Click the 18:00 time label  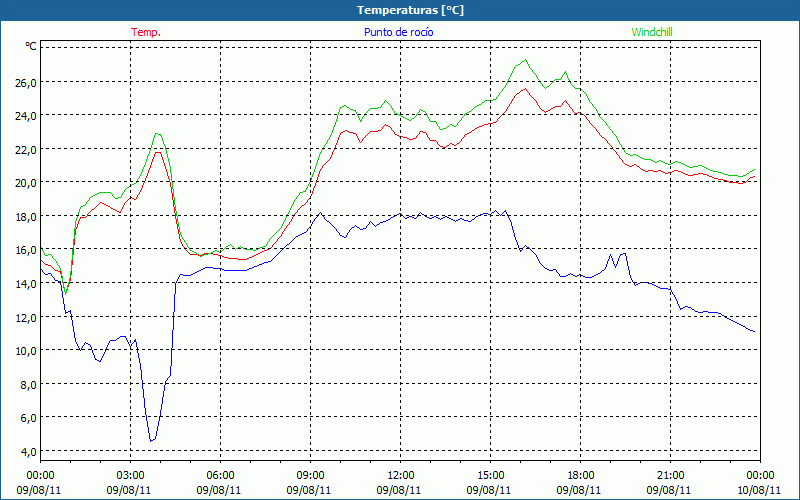click(581, 476)
